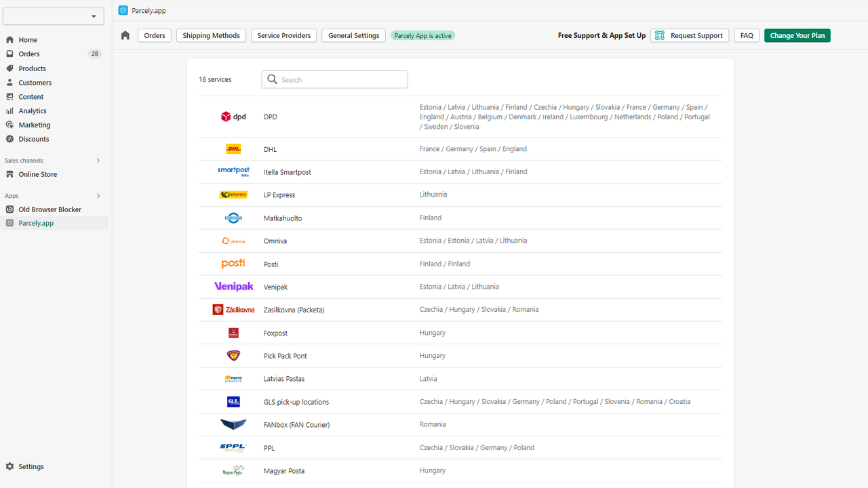Click PPL's Czechia / Slovakia / Germany / Poland text
868x488 pixels.
click(x=477, y=447)
